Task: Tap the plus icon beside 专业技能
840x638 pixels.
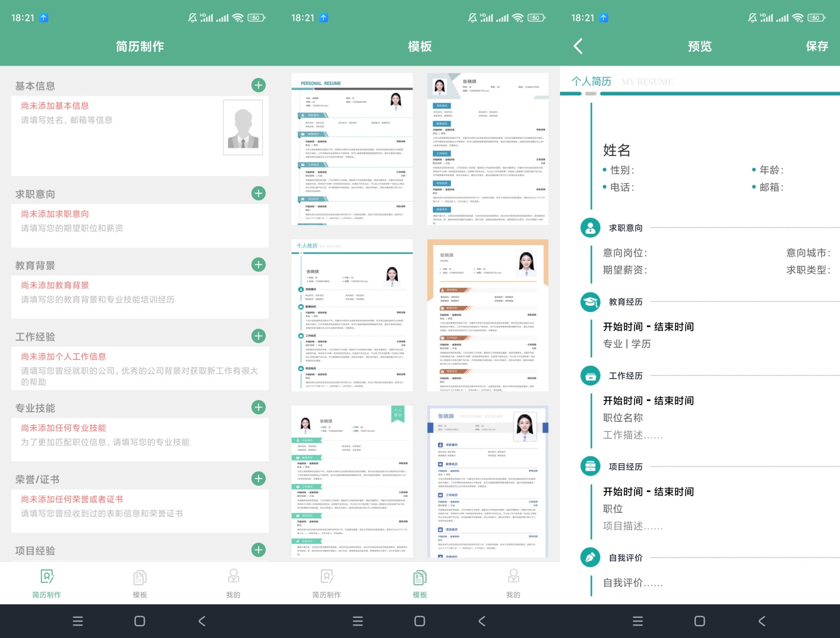Action: 258,407
